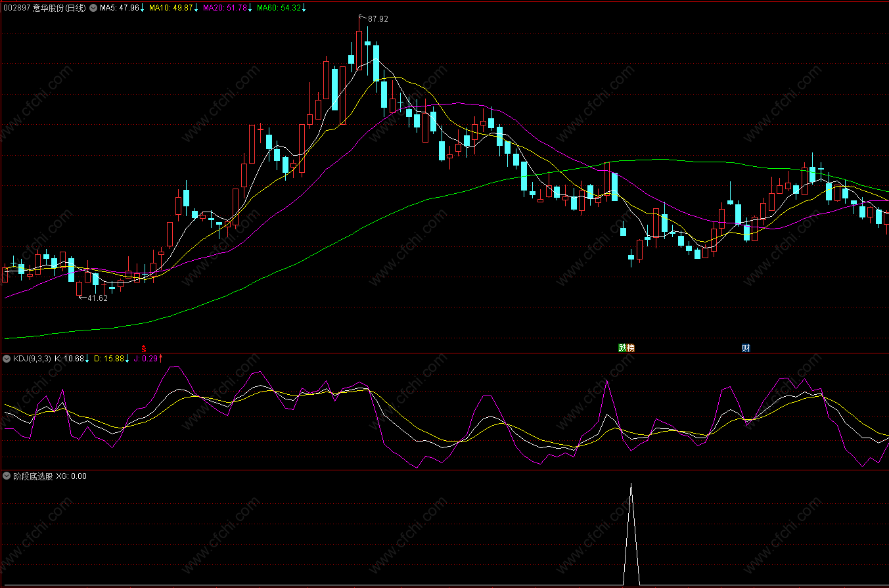Image resolution: width=889 pixels, height=588 pixels.
Task: Expand the KDJ indicator panel menu arrow
Action: [x=7, y=359]
